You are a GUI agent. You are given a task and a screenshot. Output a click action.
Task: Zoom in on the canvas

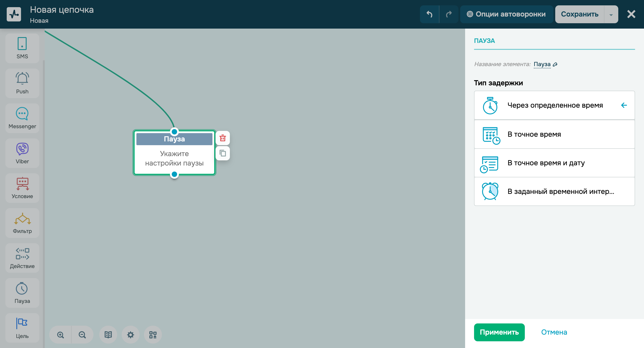point(60,335)
